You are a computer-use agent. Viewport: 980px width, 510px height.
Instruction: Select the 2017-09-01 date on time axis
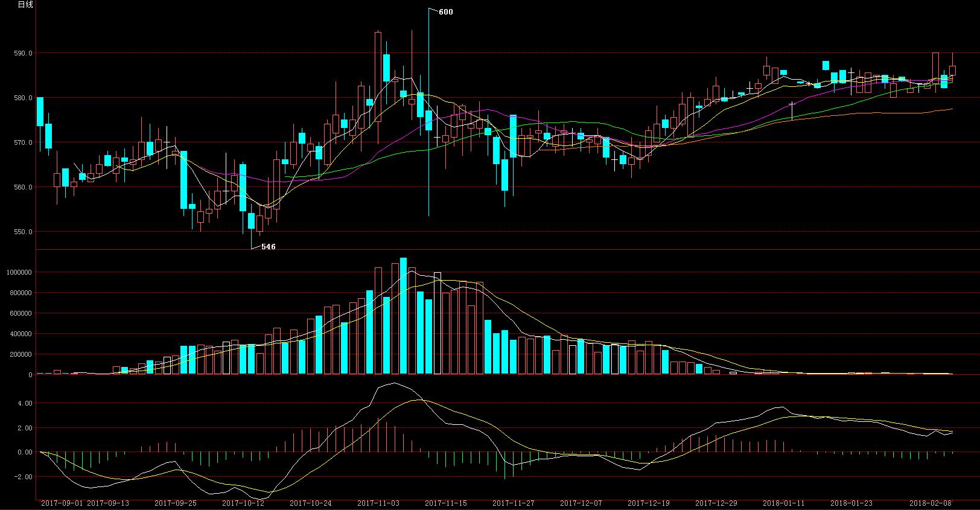[62, 503]
